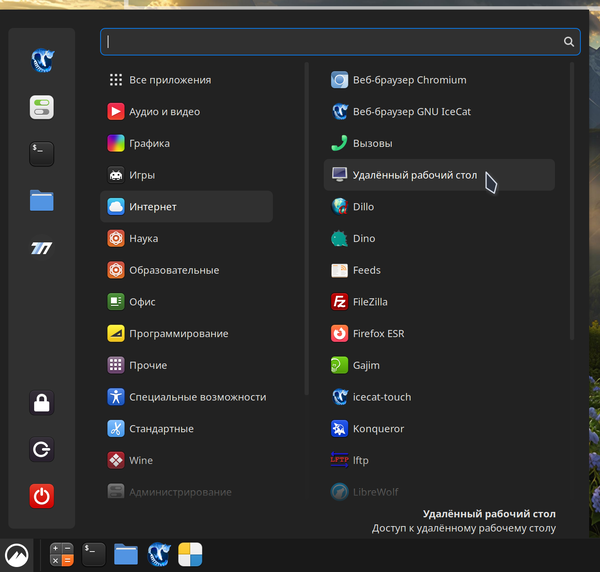Click the search input field
The image size is (600, 572).
pos(330,42)
